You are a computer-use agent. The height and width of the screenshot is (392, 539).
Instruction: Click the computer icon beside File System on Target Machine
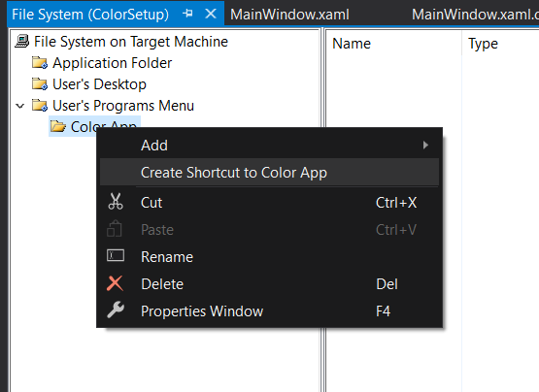tap(22, 42)
